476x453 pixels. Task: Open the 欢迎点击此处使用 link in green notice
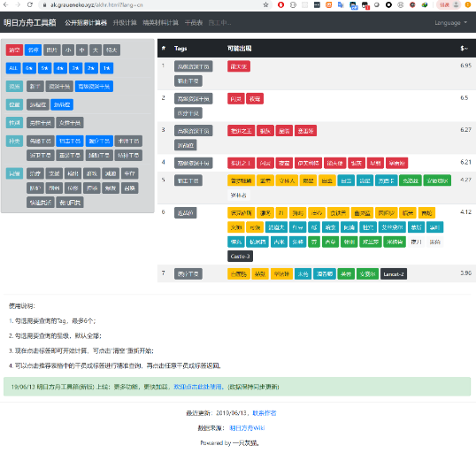click(x=198, y=387)
